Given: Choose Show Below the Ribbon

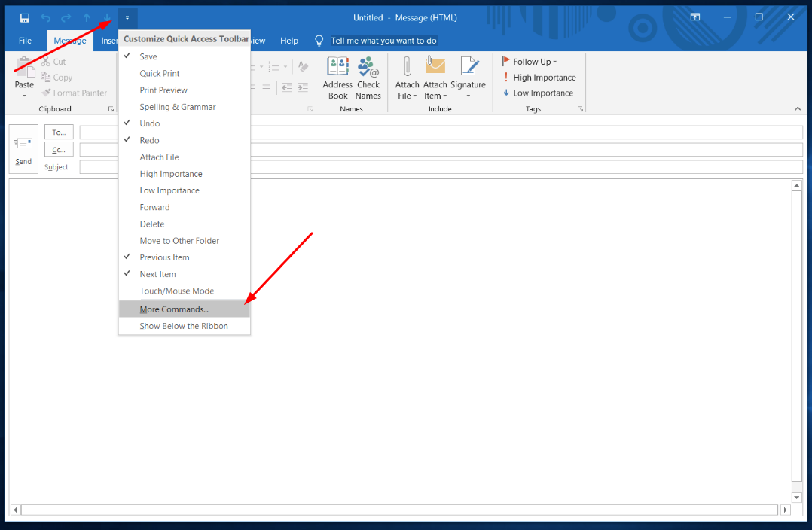Looking at the screenshot, I should 185,326.
